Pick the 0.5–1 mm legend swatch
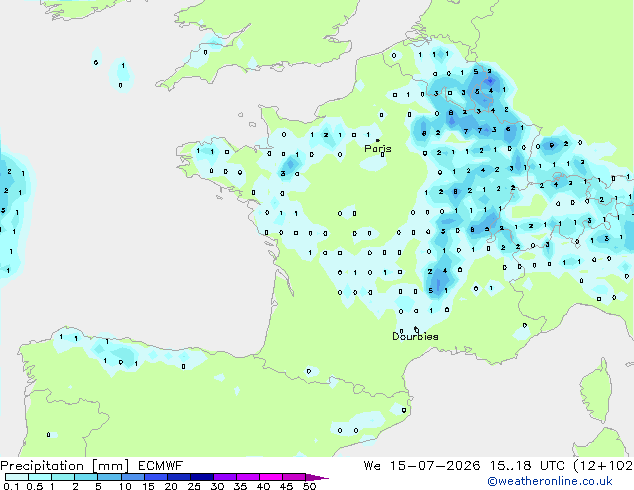Screen dimensions: 634x490 click(x=40, y=477)
